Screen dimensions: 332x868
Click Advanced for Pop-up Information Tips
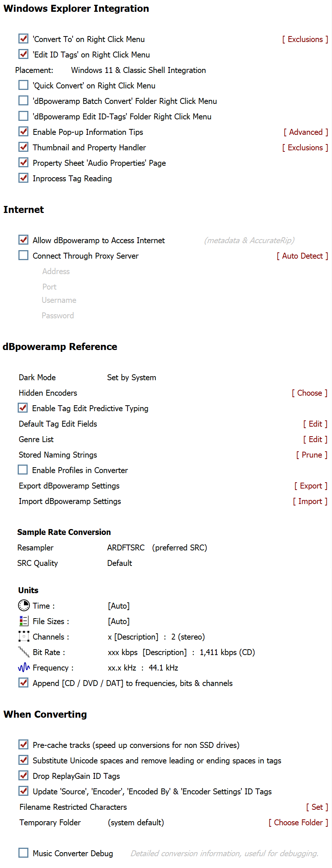pos(305,132)
